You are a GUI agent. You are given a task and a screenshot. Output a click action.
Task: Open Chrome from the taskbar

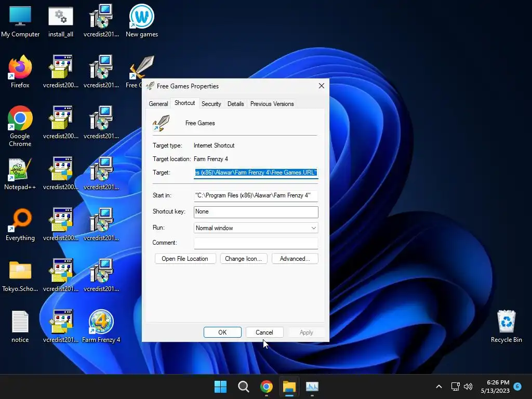click(x=267, y=387)
